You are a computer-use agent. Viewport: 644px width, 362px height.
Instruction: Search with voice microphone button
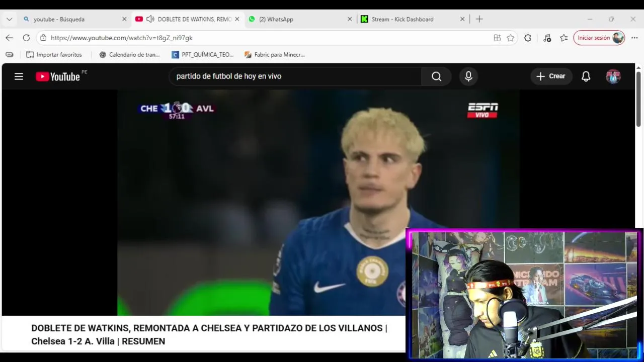point(468,76)
